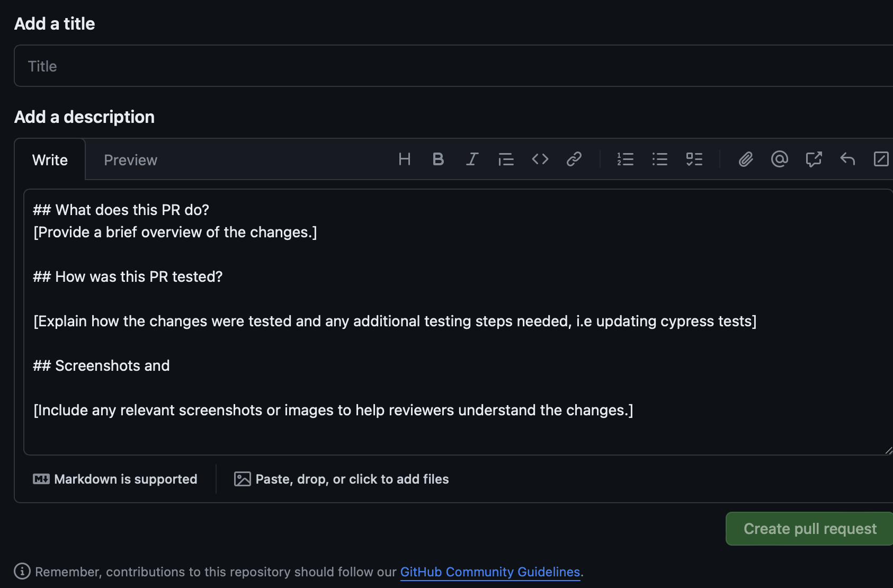
Task: Click the 'Include any relevant screenshots' line
Action: [x=333, y=410]
